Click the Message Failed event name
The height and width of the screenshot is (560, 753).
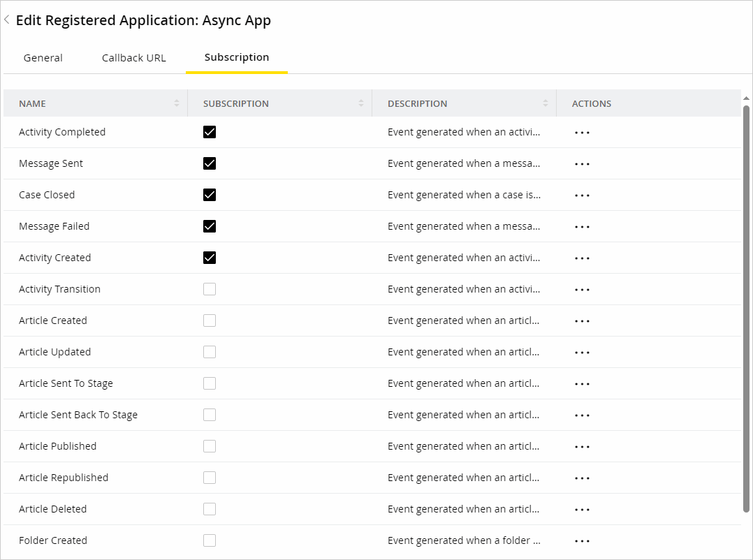(x=54, y=226)
